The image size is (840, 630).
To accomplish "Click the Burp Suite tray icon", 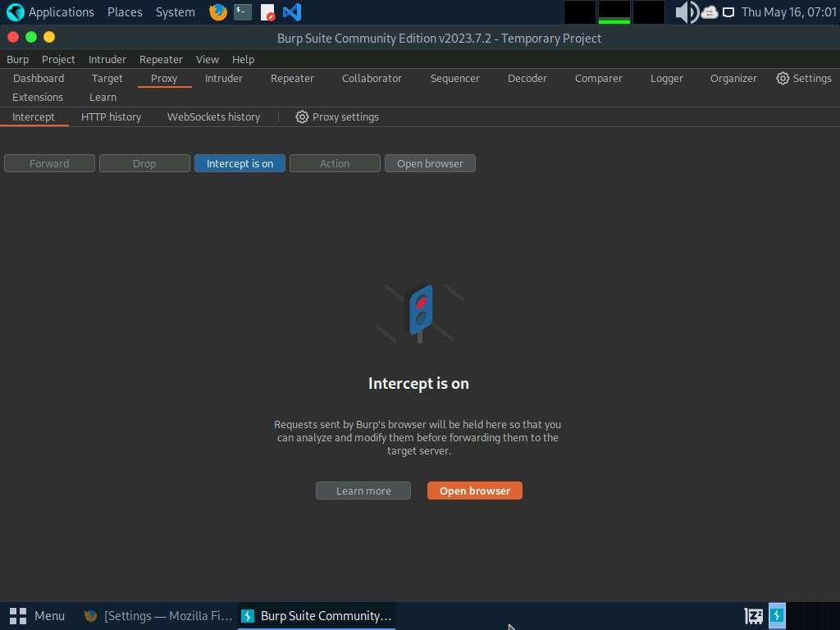I will tap(776, 615).
